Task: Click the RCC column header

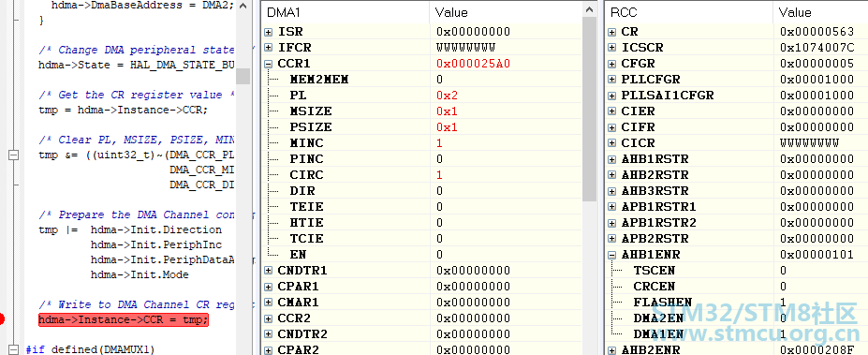Action: [688, 12]
